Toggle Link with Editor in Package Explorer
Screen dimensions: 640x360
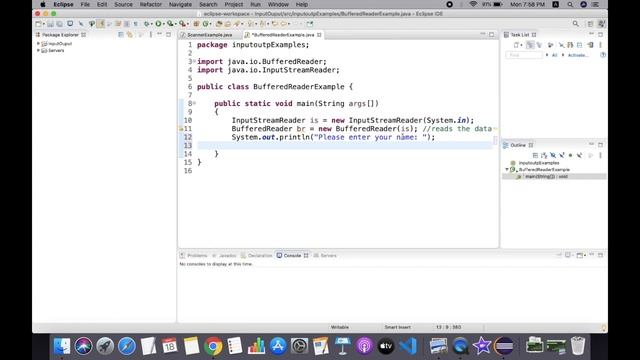tap(130, 35)
